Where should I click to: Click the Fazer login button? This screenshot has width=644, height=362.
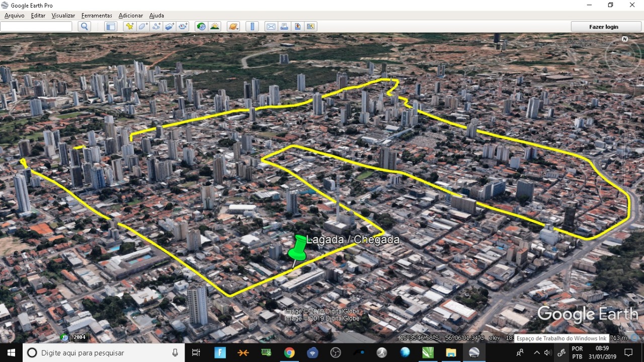tap(603, 27)
